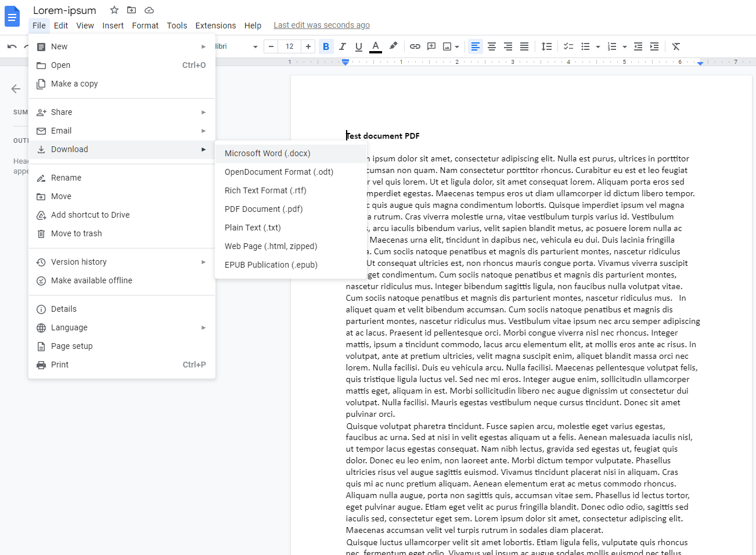Click the Decrease indent icon

[638, 46]
